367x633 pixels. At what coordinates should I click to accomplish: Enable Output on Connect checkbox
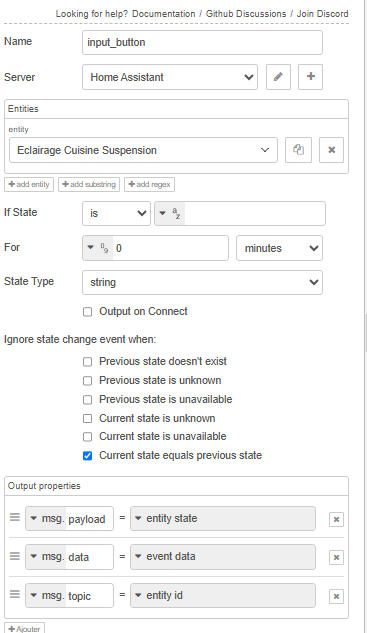point(88,312)
